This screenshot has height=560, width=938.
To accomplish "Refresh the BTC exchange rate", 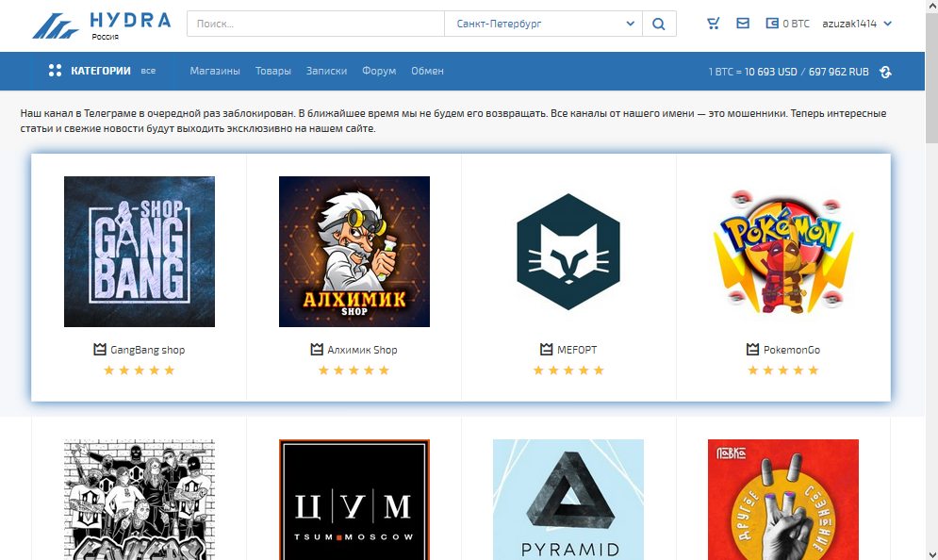I will click(x=885, y=72).
